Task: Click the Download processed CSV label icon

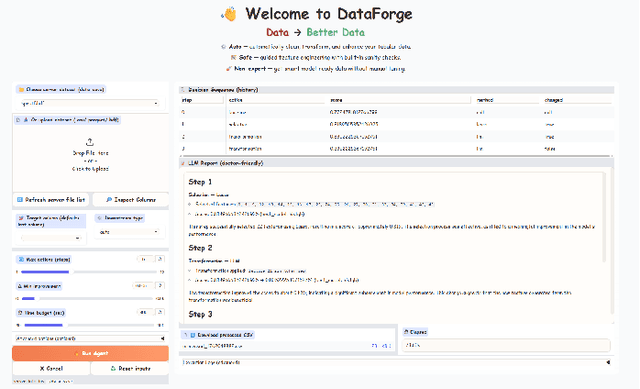Action: 193,335
